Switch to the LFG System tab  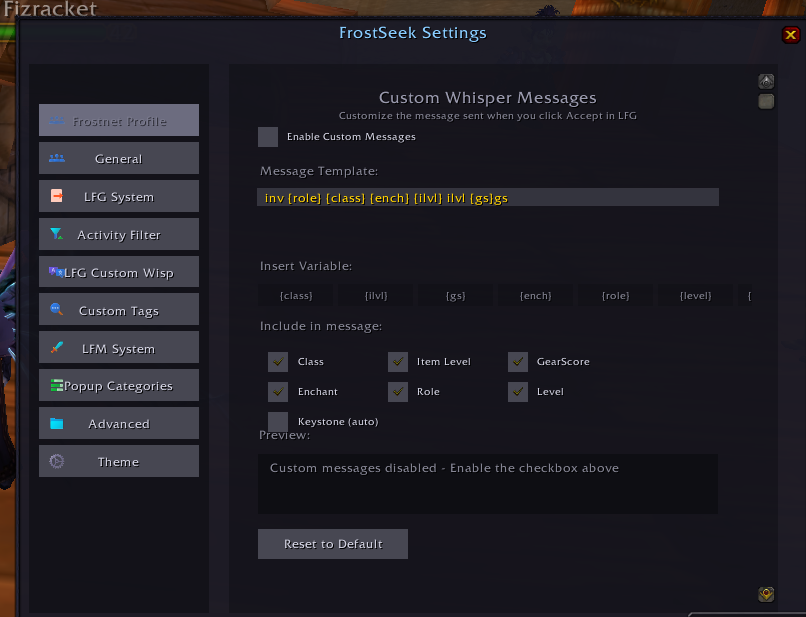click(119, 196)
